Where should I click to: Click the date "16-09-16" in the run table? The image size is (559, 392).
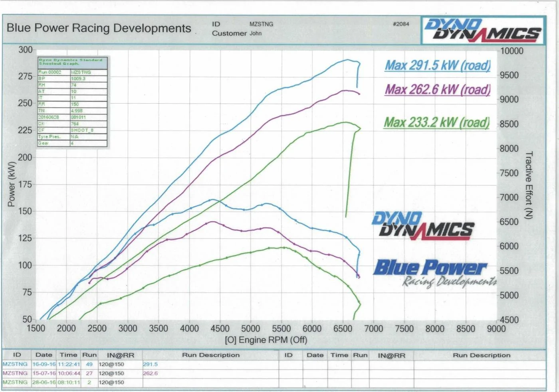click(44, 364)
